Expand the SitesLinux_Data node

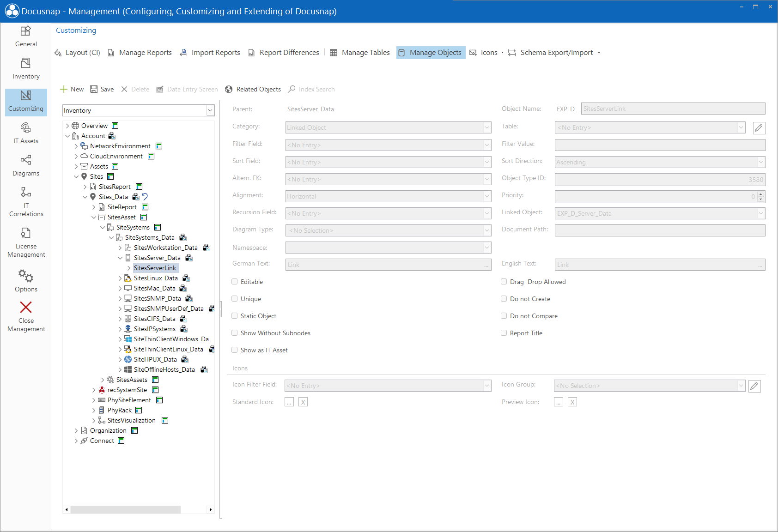120,278
